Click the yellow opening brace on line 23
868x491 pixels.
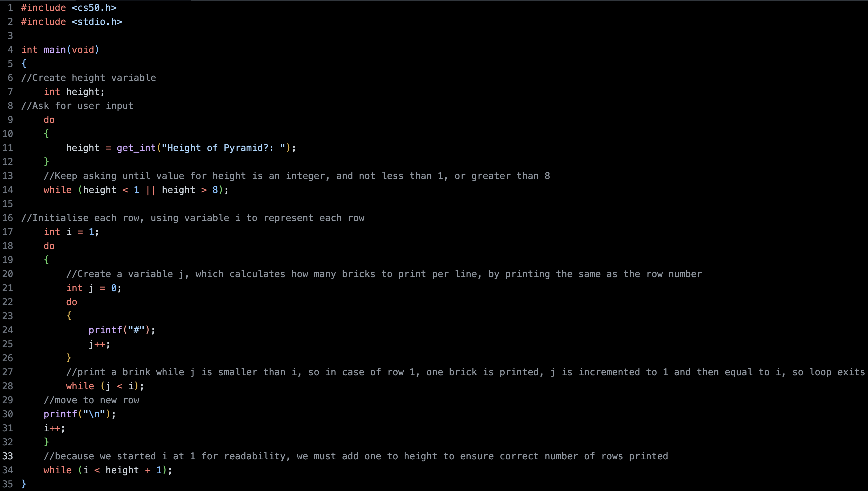coord(69,316)
